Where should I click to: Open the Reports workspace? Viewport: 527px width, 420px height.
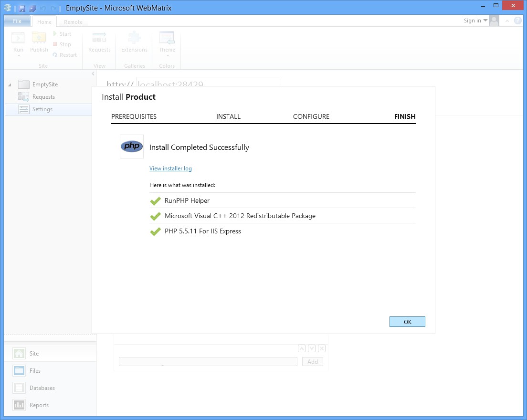(50, 405)
